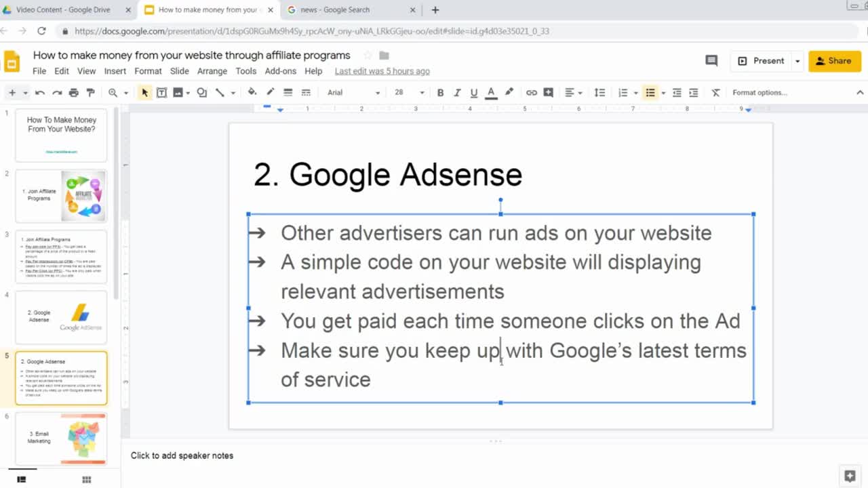Click the undo arrow in toolbar
This screenshot has width=868, height=488.
click(x=40, y=93)
